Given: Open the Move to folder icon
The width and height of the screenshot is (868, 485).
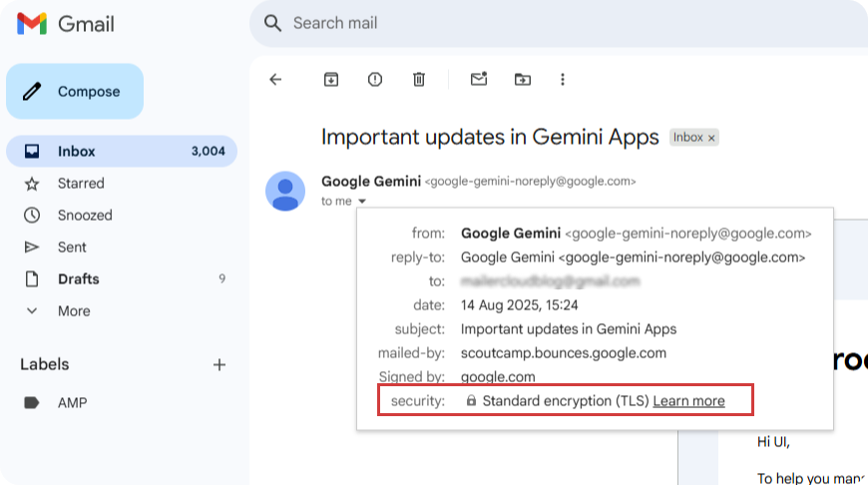Looking at the screenshot, I should click(x=523, y=80).
